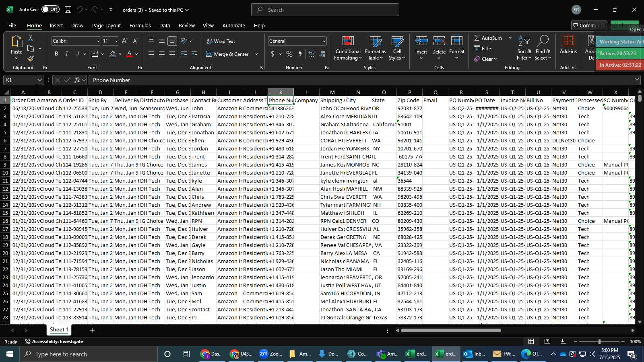Open the font size dropdown
Screen dimensions: 644x362
tap(116, 41)
